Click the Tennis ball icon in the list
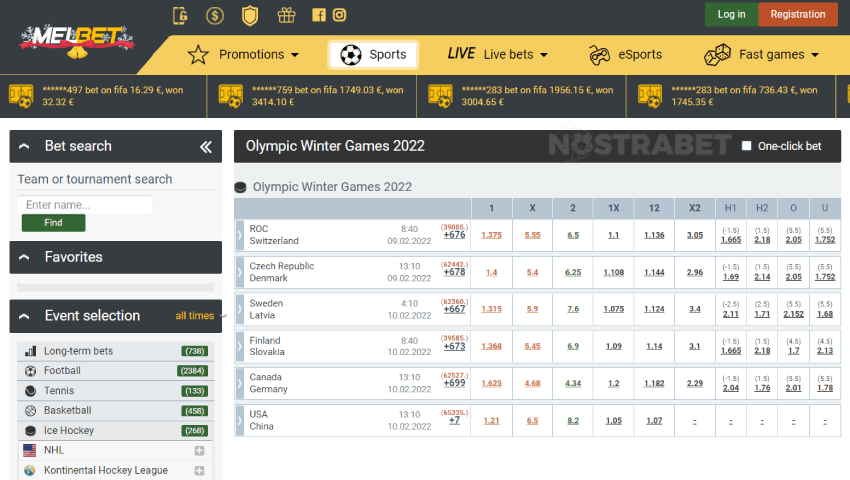The height and width of the screenshot is (480, 850). [30, 391]
